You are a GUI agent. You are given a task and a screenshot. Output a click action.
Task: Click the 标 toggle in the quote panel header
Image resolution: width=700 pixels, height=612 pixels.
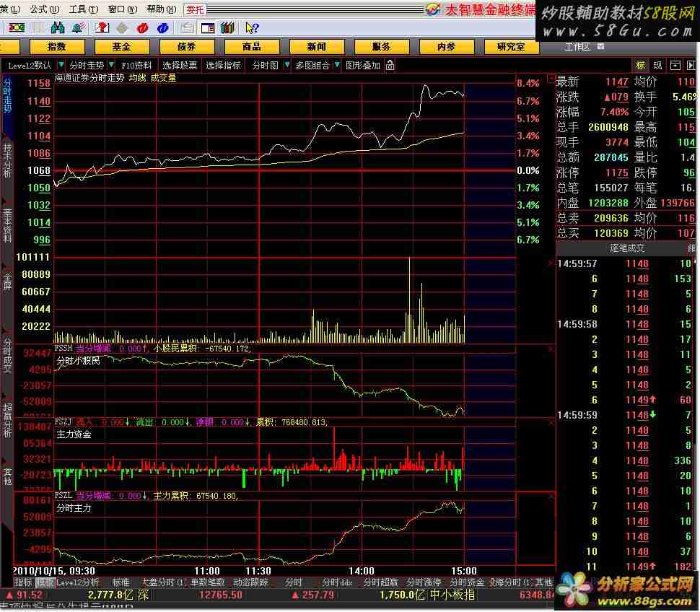point(640,66)
